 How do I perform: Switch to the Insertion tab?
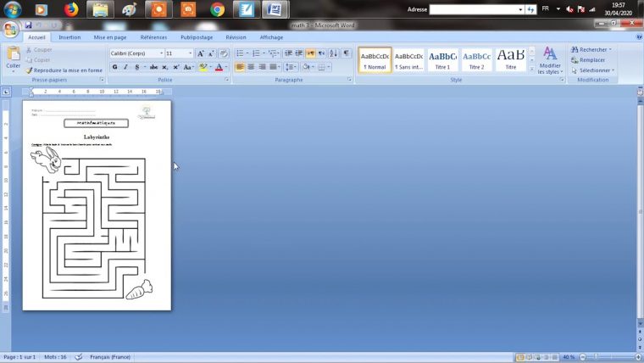pyautogui.click(x=69, y=37)
